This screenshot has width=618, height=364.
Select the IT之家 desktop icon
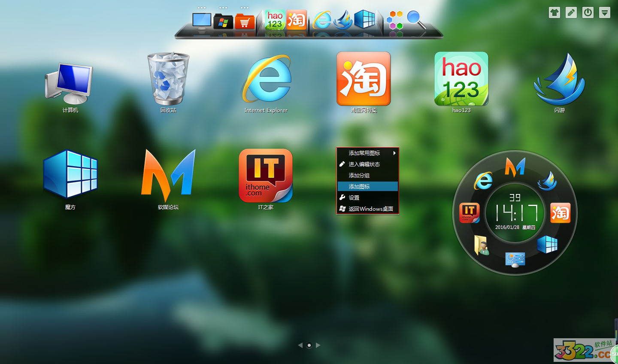[266, 179]
